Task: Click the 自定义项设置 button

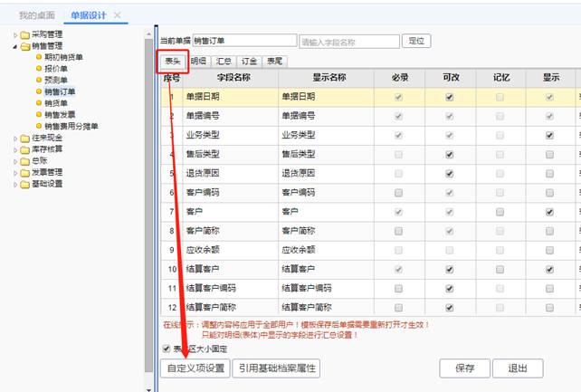Action: (195, 368)
